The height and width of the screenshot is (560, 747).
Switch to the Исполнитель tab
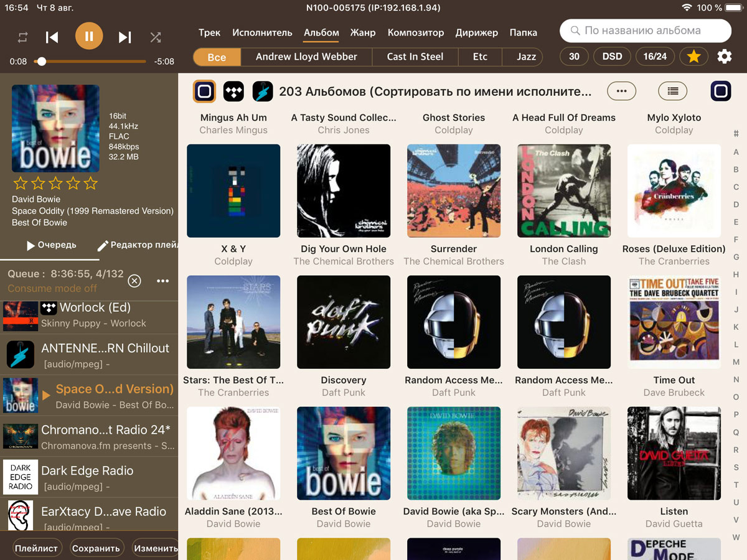[262, 32]
